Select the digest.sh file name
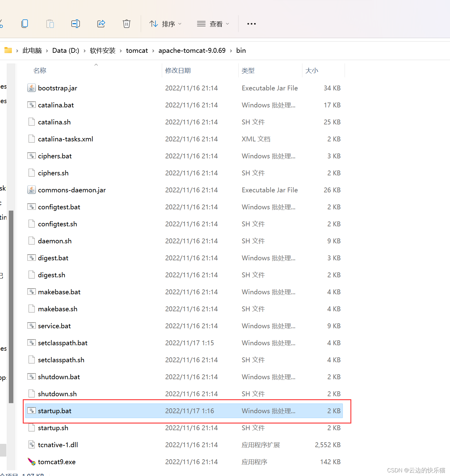Viewport: 450px width, 476px height. [x=52, y=275]
